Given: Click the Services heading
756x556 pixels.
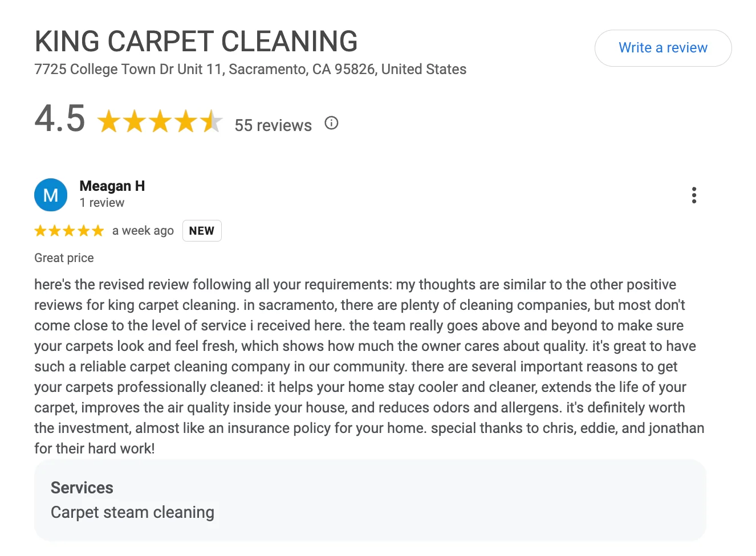Looking at the screenshot, I should (82, 488).
